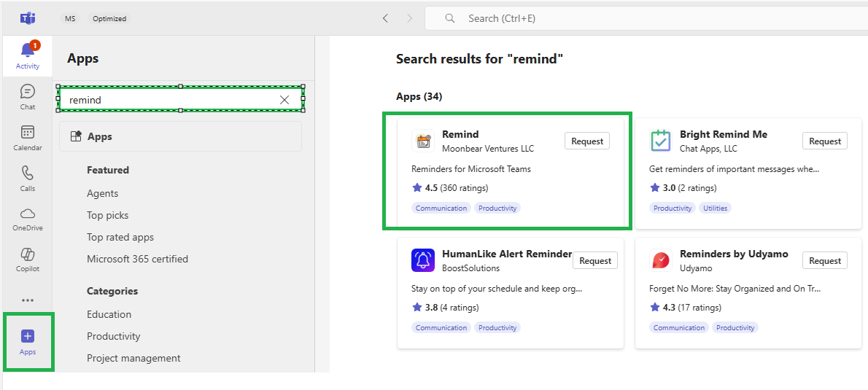
Task: Click the Microsoft Teams logo
Action: [28, 18]
